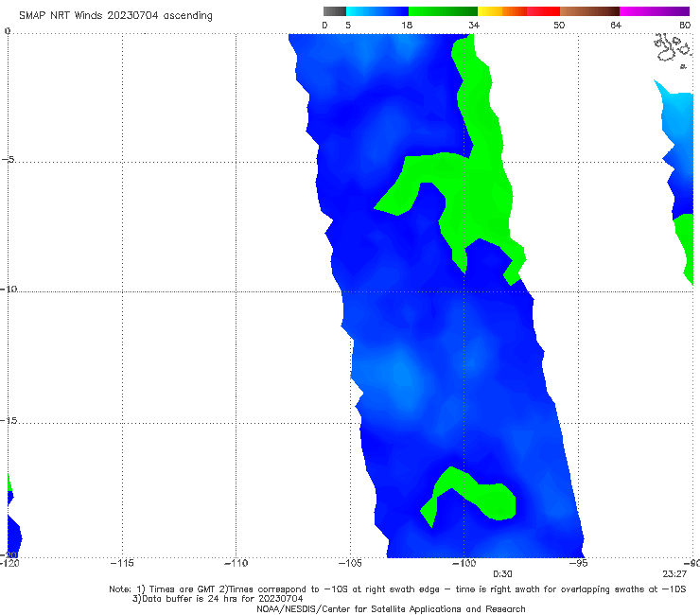Click the brown segment of the color bar
The height and width of the screenshot is (615, 700).
pyautogui.click(x=589, y=11)
